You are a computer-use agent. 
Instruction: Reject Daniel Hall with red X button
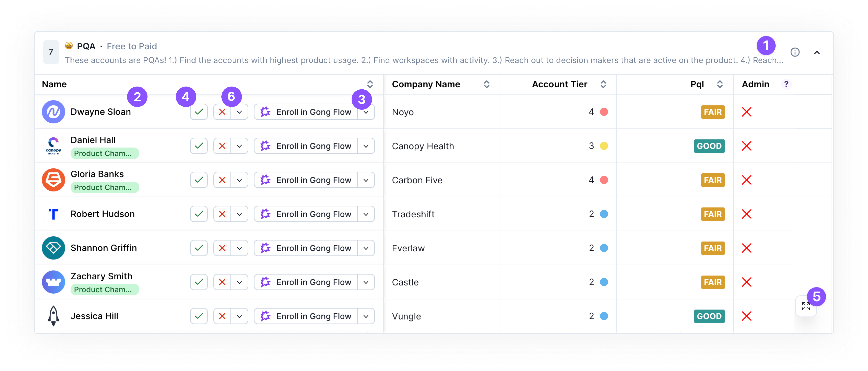pos(222,146)
